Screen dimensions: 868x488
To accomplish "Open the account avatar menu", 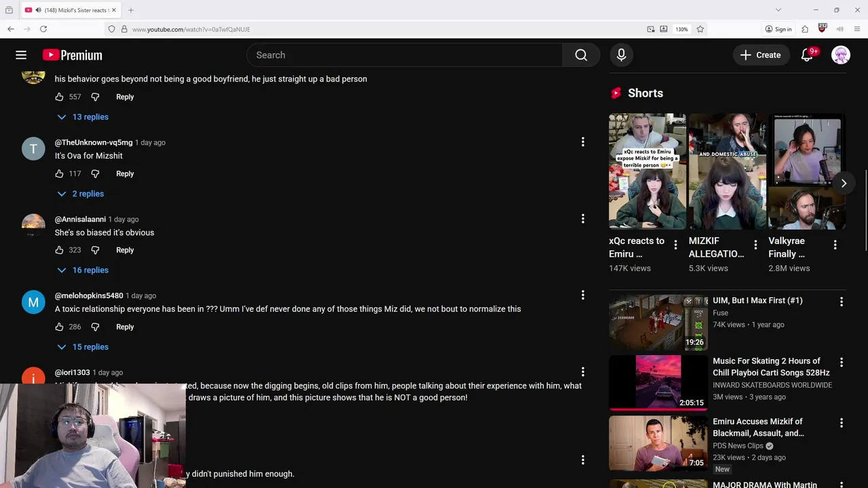I will point(841,55).
